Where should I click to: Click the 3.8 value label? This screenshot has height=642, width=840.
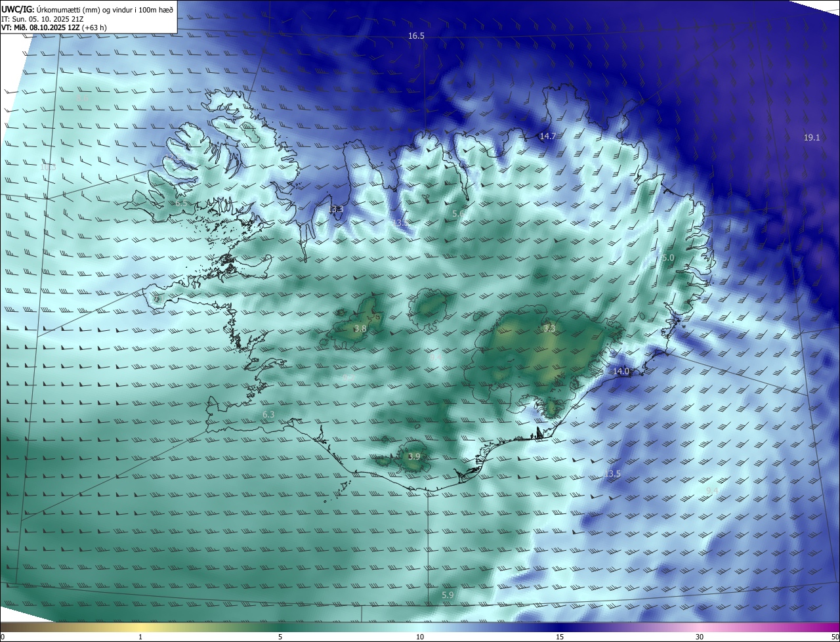(360, 329)
